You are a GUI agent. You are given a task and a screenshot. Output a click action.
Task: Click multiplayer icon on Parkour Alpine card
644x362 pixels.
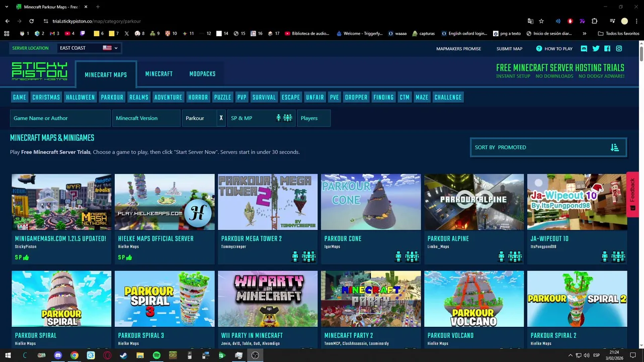tap(515, 257)
